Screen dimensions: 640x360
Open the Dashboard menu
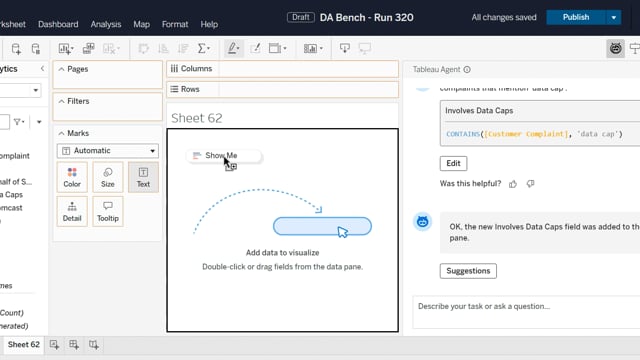pos(58,24)
